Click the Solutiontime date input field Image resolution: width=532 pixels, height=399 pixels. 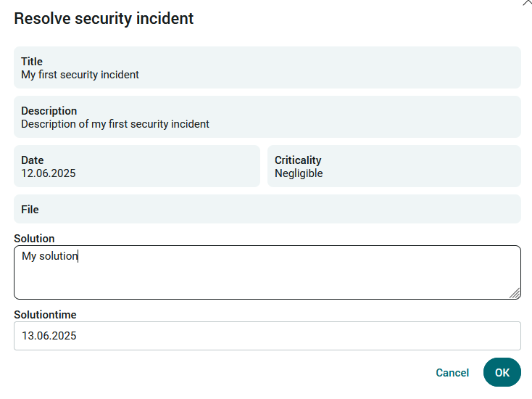[x=267, y=336]
